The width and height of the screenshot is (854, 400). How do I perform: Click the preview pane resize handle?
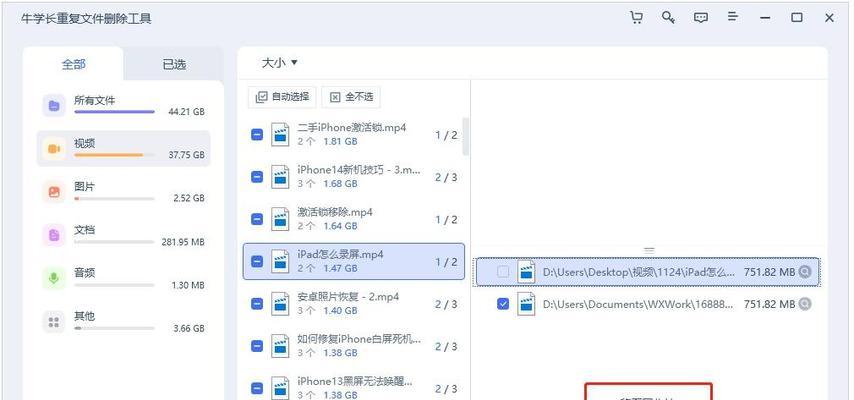649,251
